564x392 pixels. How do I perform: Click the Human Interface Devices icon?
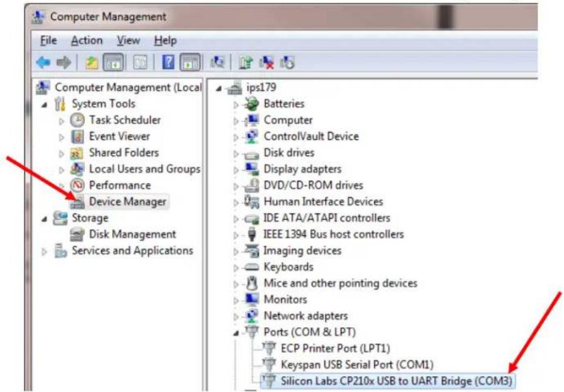coord(251,202)
